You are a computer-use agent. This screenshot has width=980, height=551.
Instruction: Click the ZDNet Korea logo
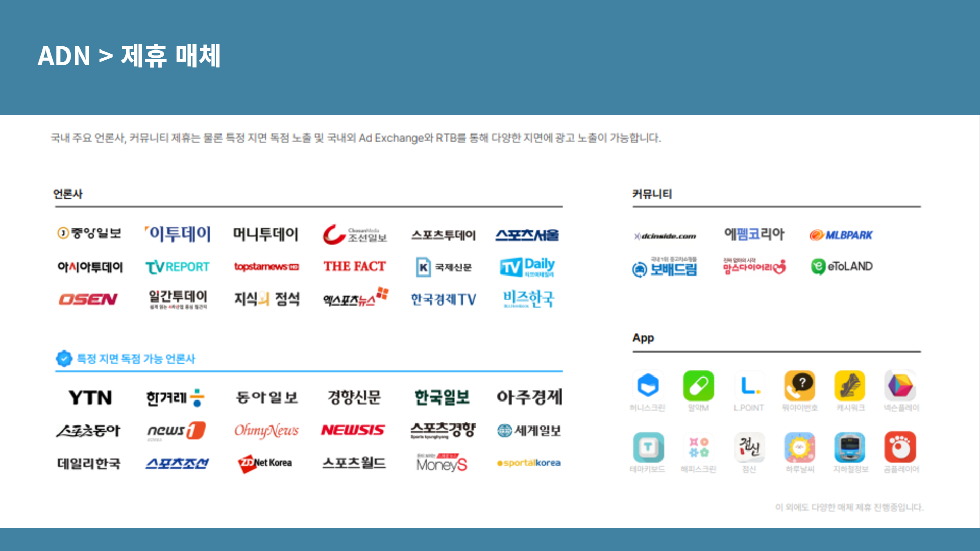click(x=265, y=463)
